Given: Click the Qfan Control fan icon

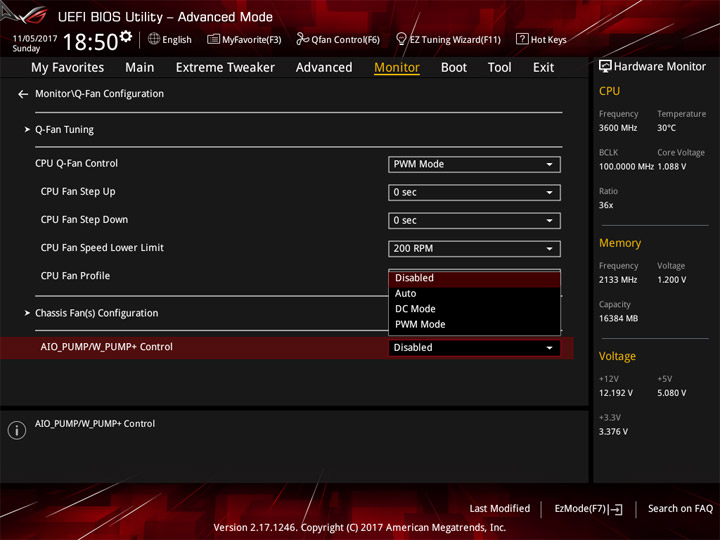Looking at the screenshot, I should 302,39.
